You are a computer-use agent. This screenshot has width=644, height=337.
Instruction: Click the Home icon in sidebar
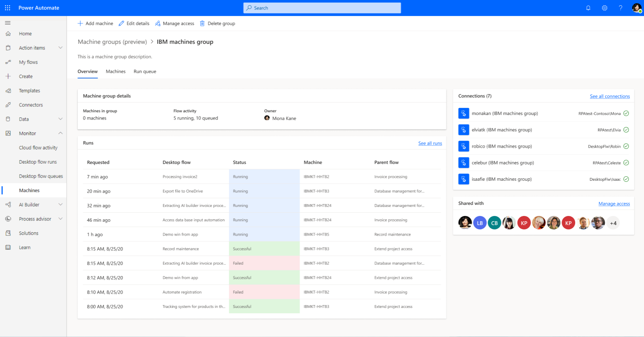pyautogui.click(x=8, y=34)
